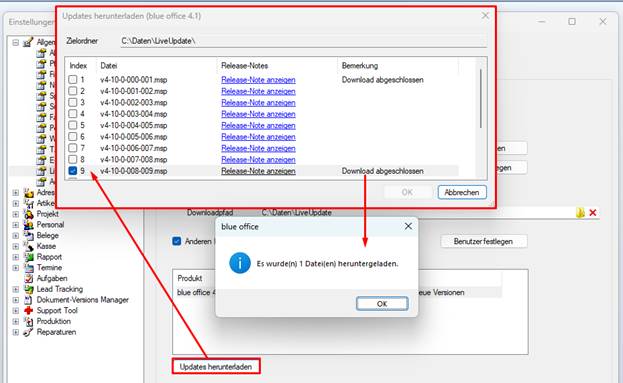
Task: Click the Zielordner path field
Action: (x=304, y=41)
